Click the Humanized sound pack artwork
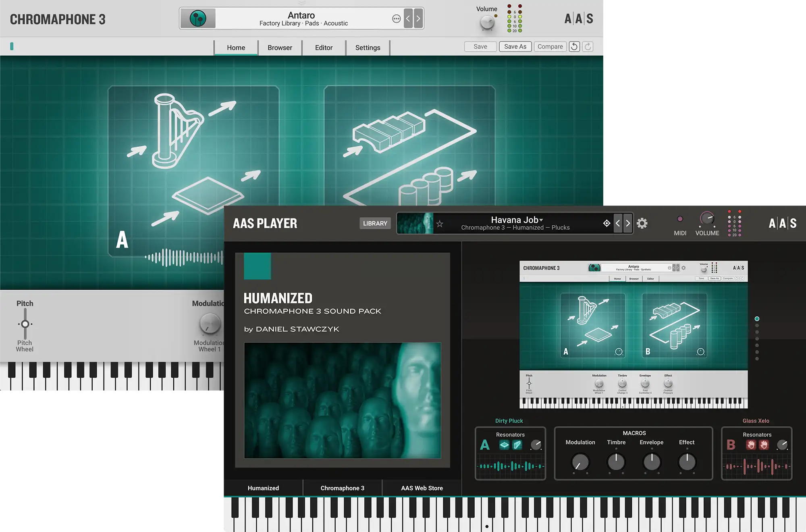Screen dimensions: 806x532 point(343,400)
